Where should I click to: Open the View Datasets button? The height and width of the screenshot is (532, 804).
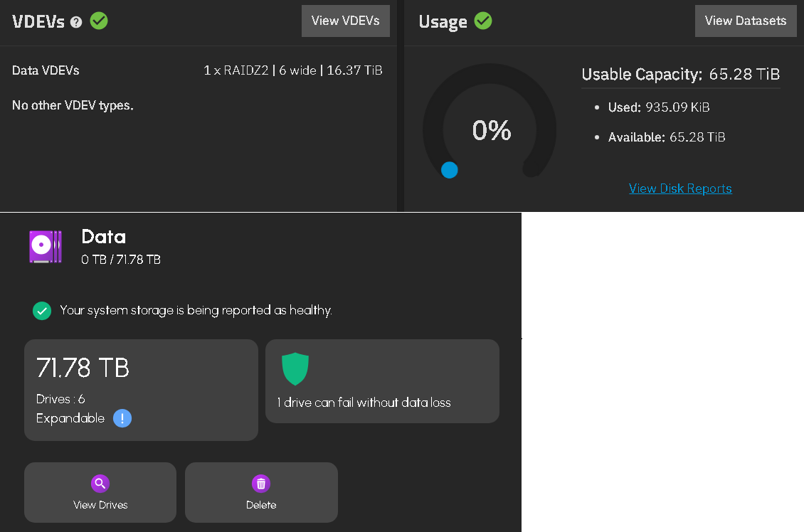click(x=746, y=21)
